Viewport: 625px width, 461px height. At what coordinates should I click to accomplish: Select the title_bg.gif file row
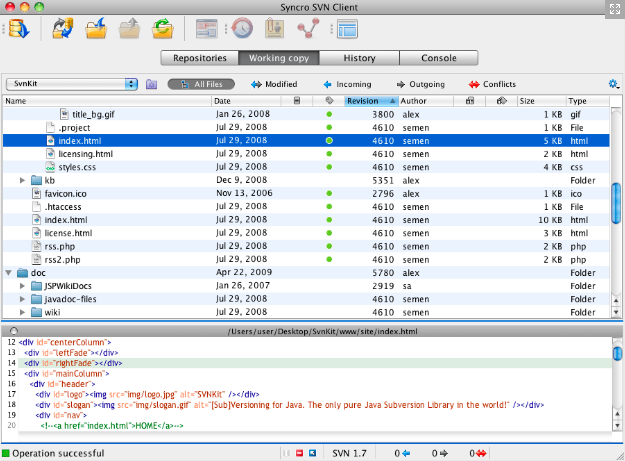306,114
